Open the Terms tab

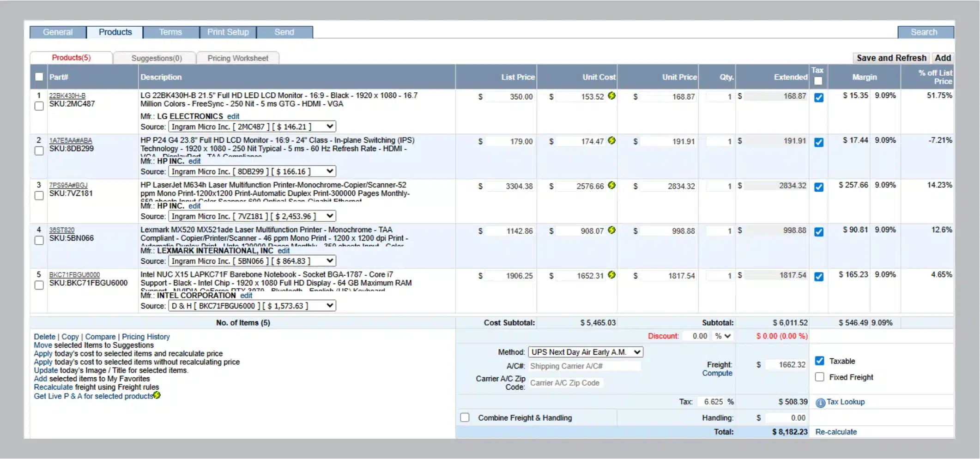(x=170, y=32)
